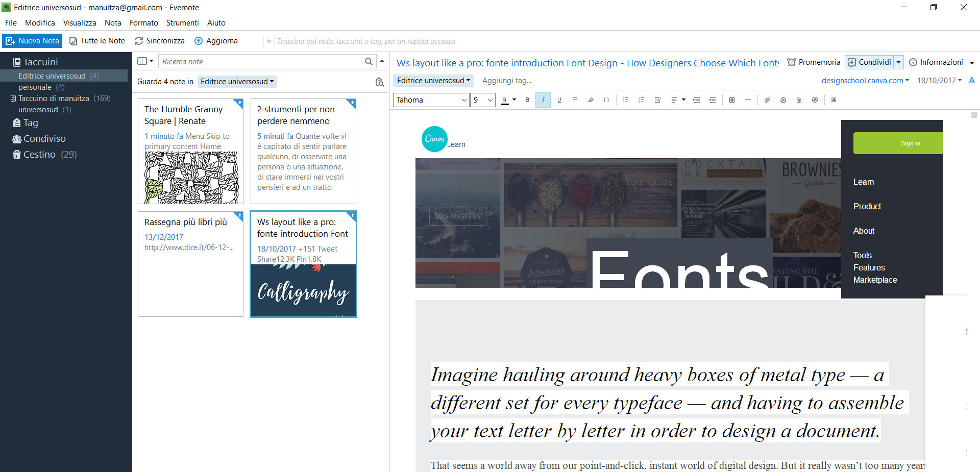Open the Tag section in sidebar
Image resolution: width=980 pixels, height=472 pixels.
(26, 123)
